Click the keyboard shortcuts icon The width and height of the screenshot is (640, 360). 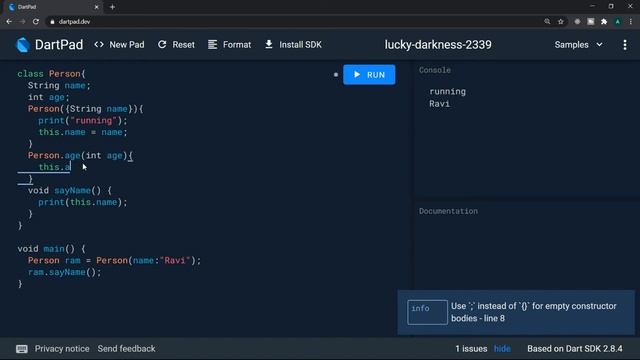[x=22, y=349]
